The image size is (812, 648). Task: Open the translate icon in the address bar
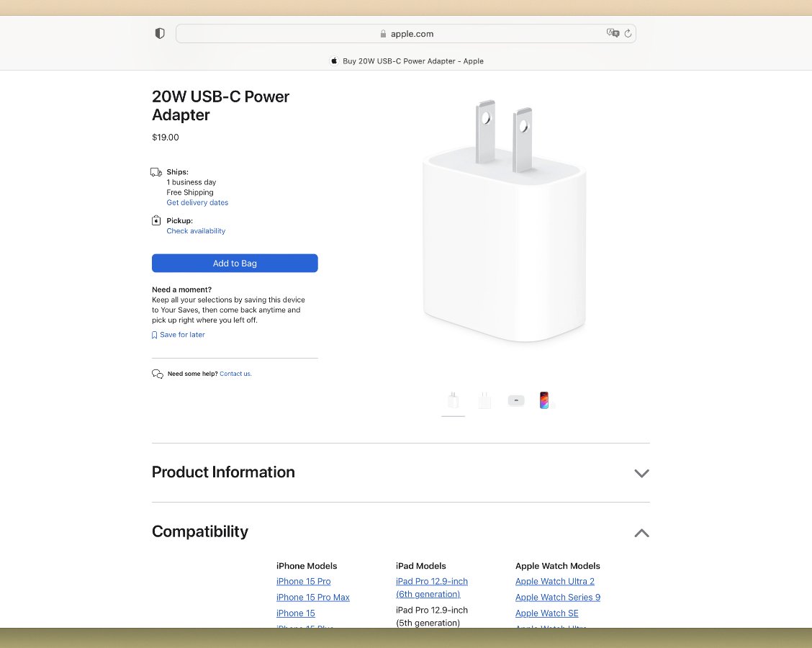tap(613, 33)
